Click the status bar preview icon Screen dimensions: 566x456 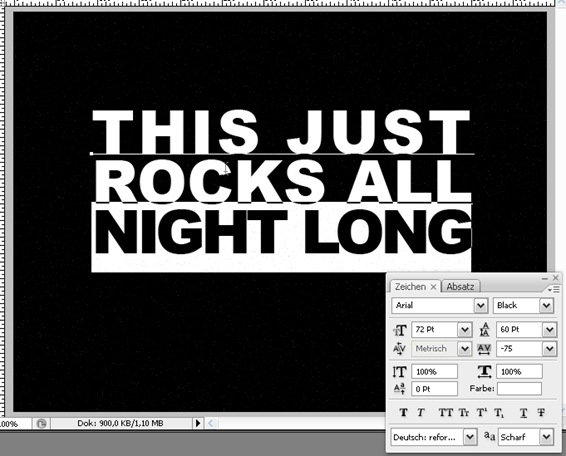pyautogui.click(x=42, y=424)
